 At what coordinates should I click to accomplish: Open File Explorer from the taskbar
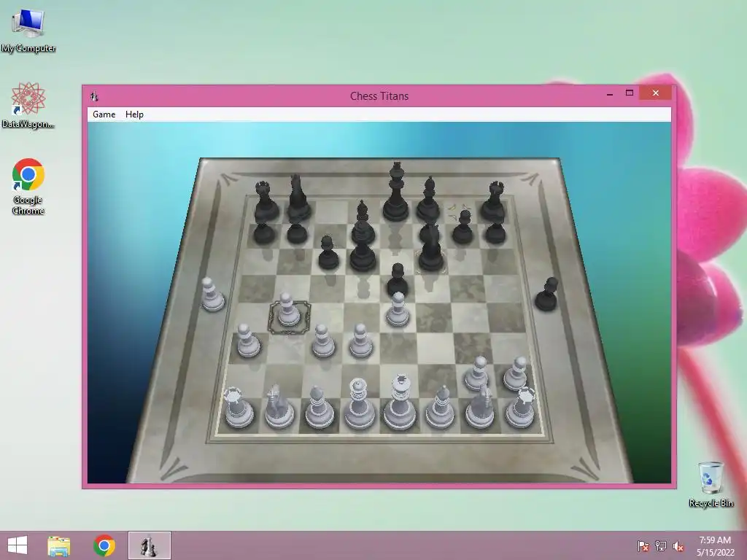(x=59, y=545)
